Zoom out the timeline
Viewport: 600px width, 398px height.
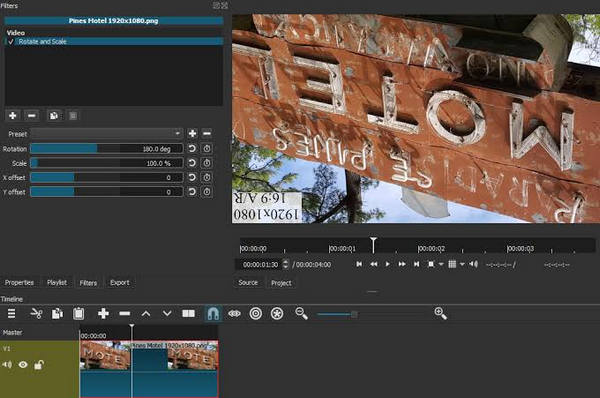click(x=302, y=313)
